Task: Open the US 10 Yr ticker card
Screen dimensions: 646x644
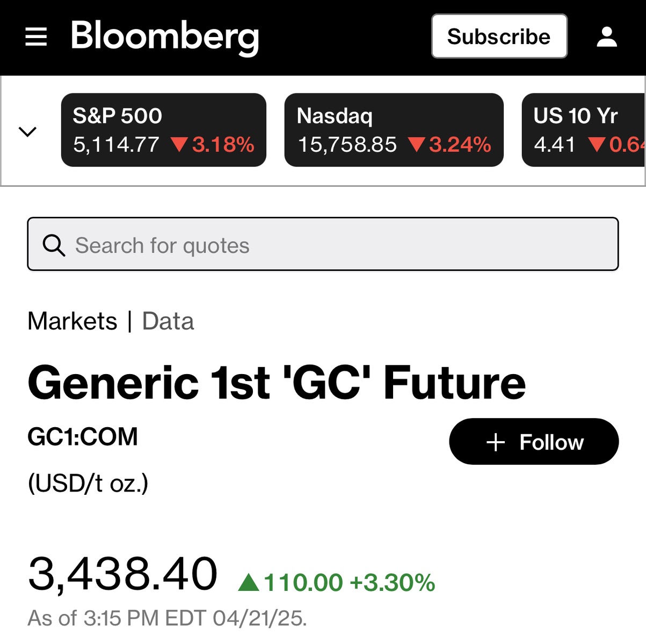Action: click(x=584, y=130)
